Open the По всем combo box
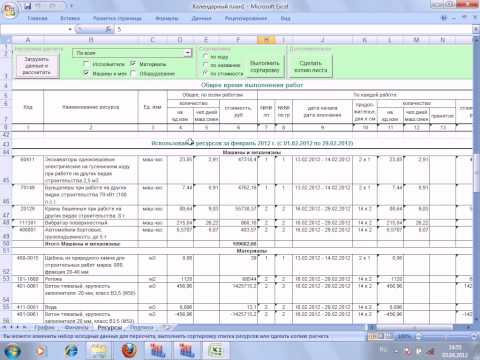480x360 pixels. (x=132, y=53)
